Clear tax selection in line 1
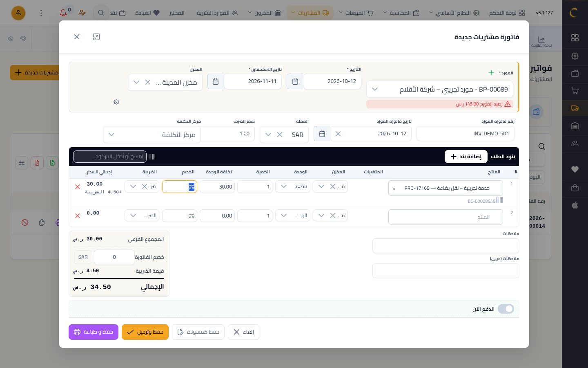The width and height of the screenshot is (588, 368). click(145, 186)
